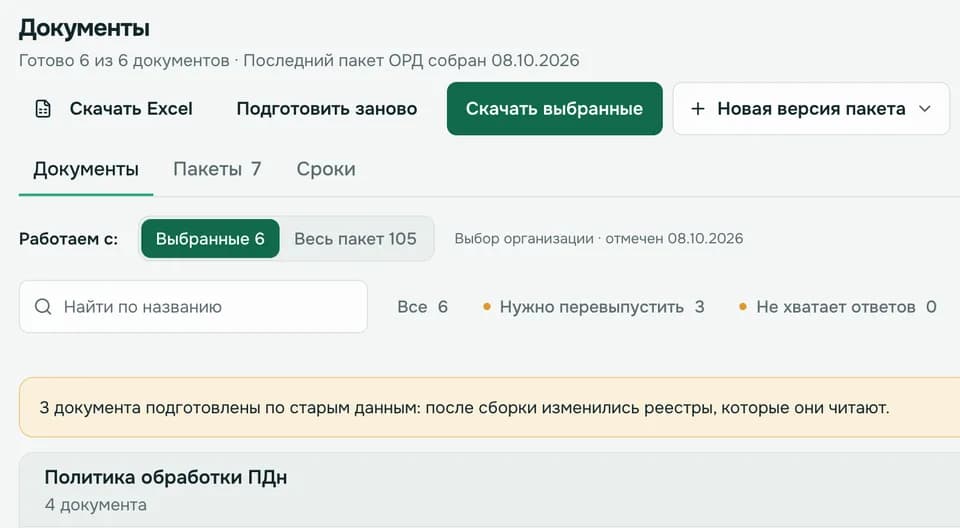Viewport: 960px width, 528px height.
Task: Switch to Весь пакет 105 segment
Action: 355,238
